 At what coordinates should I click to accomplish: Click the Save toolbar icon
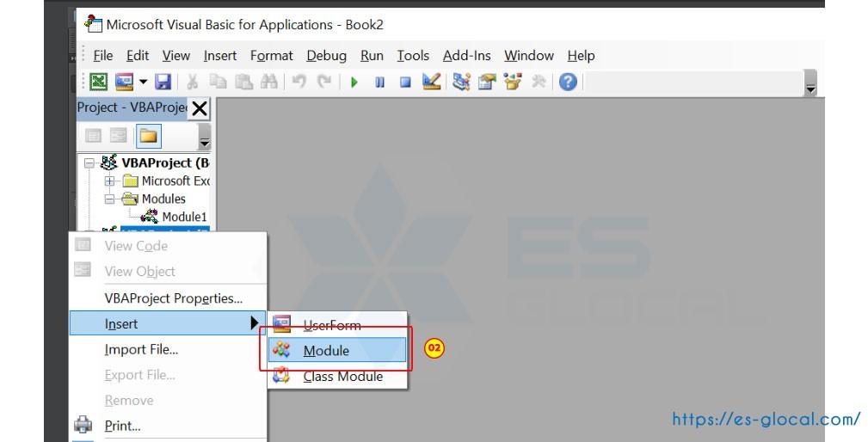[163, 82]
